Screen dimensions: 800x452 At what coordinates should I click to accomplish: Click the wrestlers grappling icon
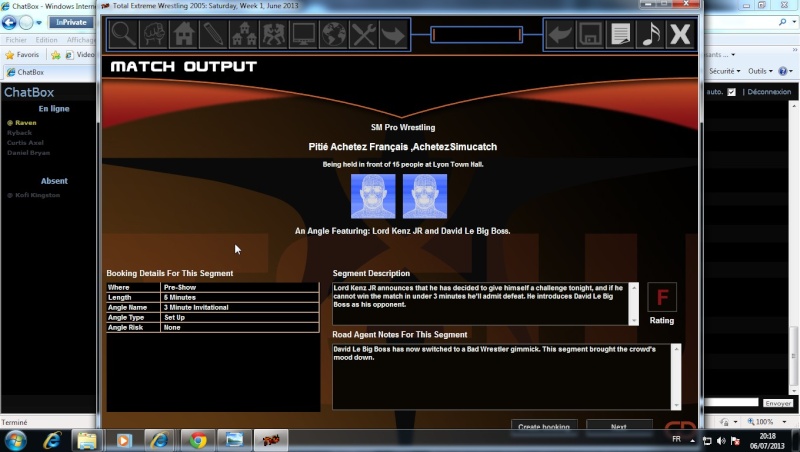(273, 35)
